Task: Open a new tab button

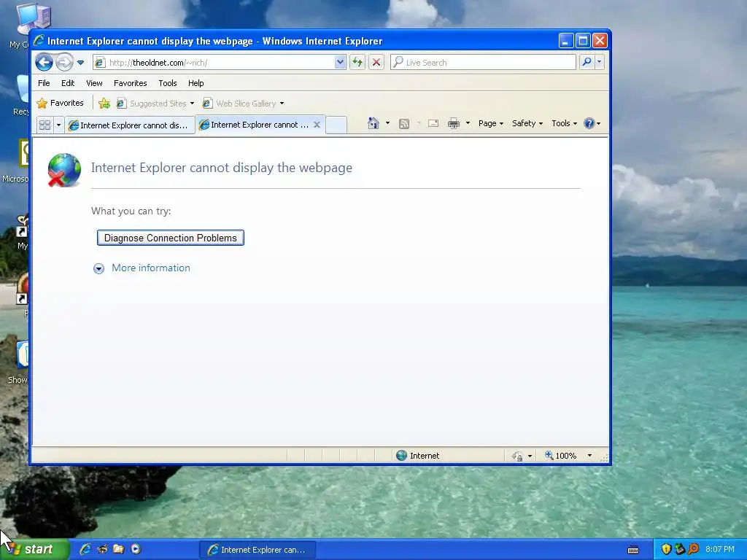Action: [x=336, y=125]
